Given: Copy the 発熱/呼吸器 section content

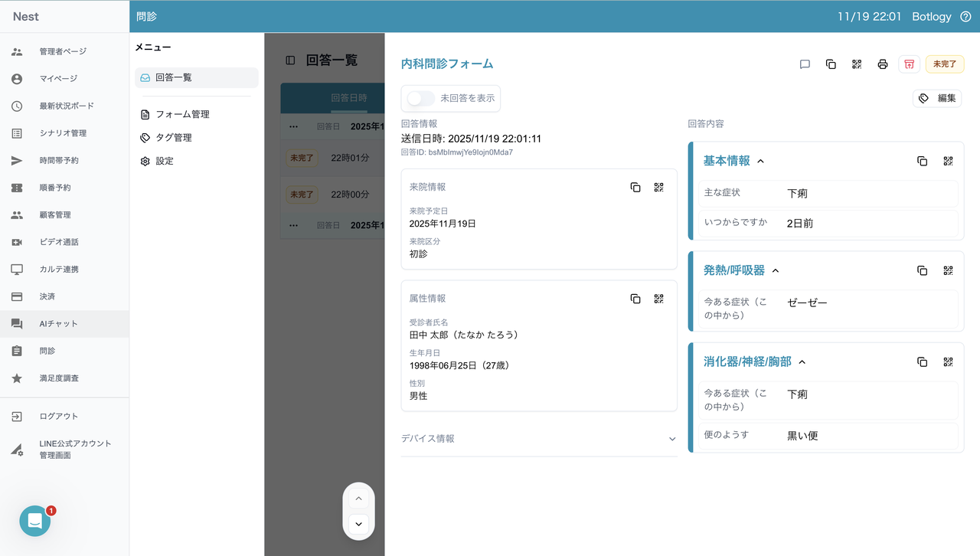Looking at the screenshot, I should (922, 270).
